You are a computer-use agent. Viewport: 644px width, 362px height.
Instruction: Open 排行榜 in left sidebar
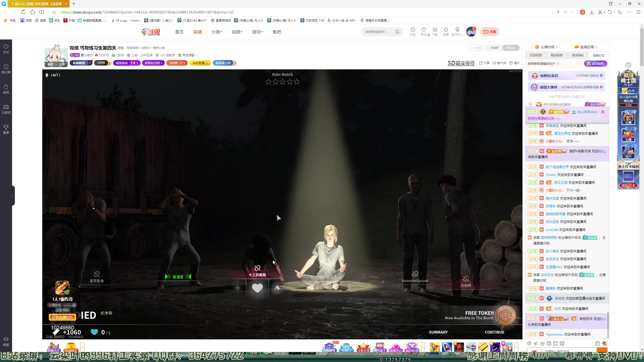click(6, 69)
